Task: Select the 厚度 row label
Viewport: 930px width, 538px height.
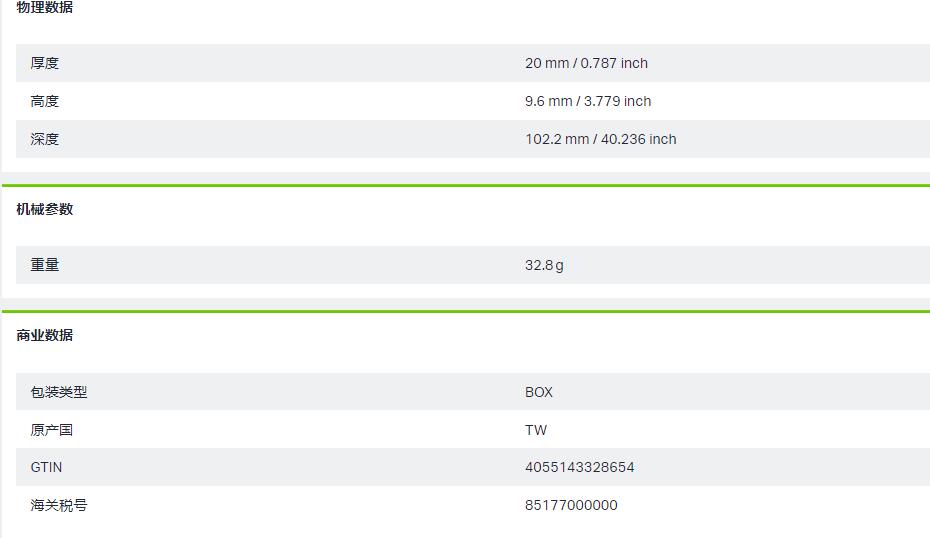Action: tap(44, 63)
